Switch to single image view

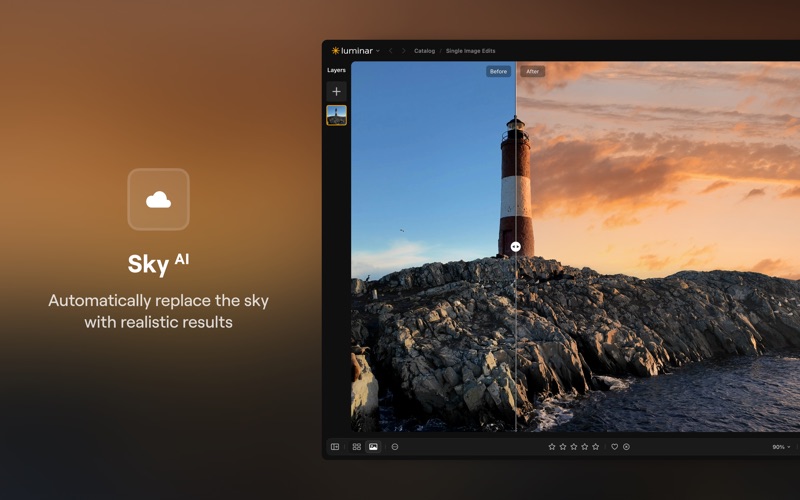coord(373,447)
